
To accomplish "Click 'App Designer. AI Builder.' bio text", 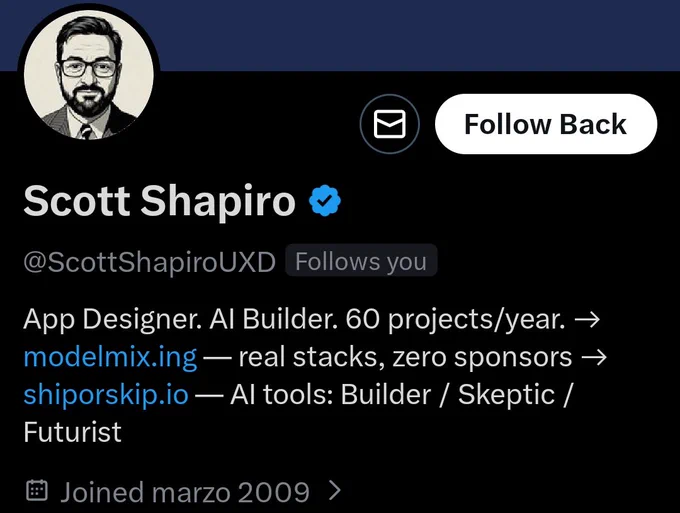I will pos(180,320).
